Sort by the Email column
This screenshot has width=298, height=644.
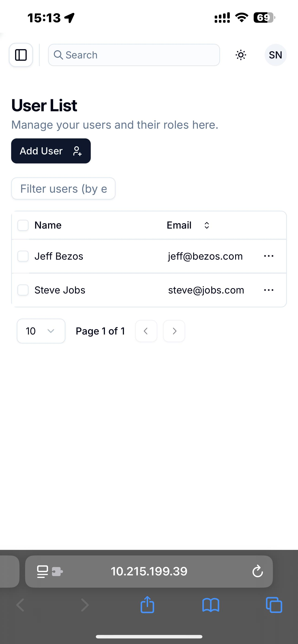188,225
